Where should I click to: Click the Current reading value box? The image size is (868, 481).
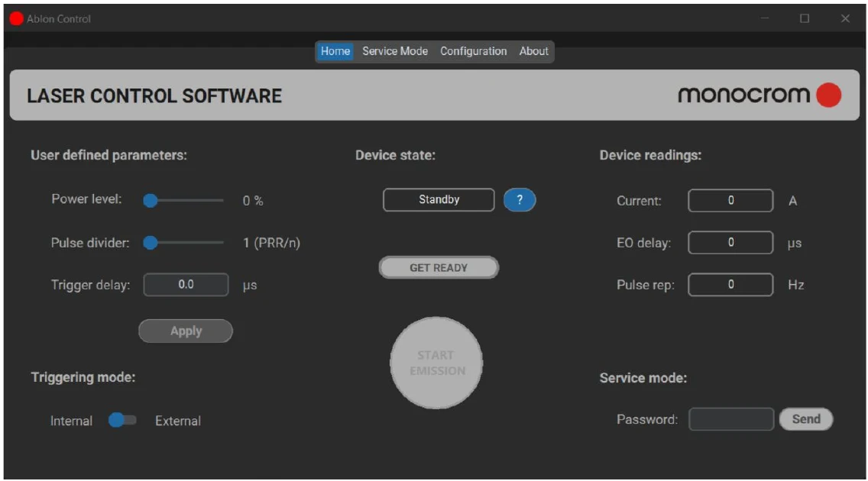click(730, 200)
